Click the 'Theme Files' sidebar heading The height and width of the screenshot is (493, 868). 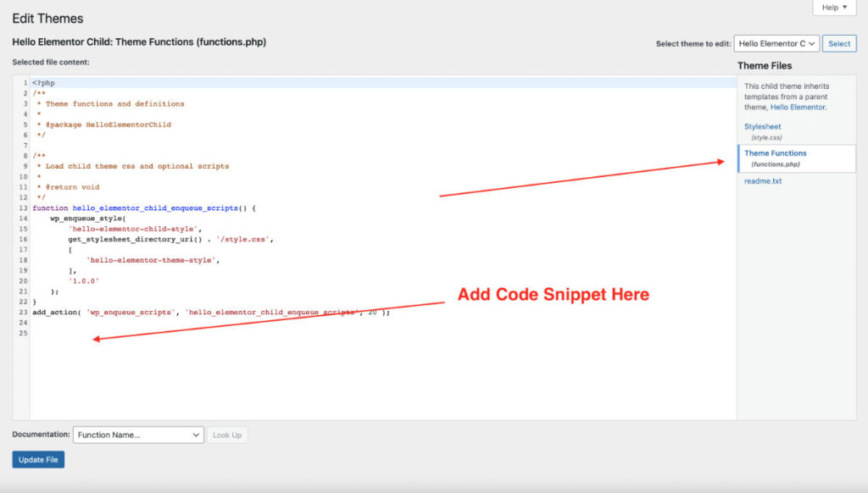pos(765,66)
